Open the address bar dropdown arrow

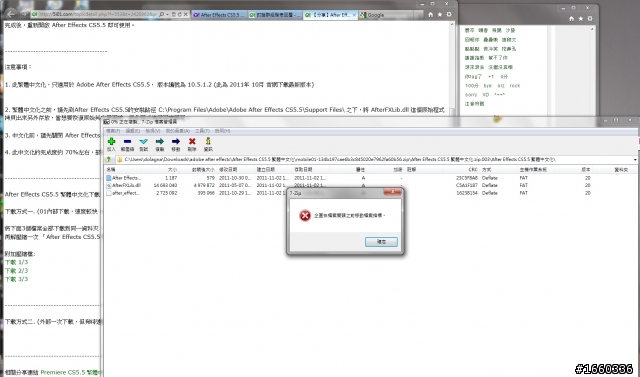(168, 14)
